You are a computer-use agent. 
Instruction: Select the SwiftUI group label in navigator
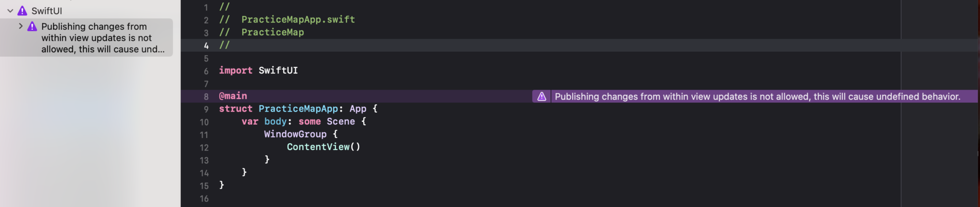pos(46,11)
